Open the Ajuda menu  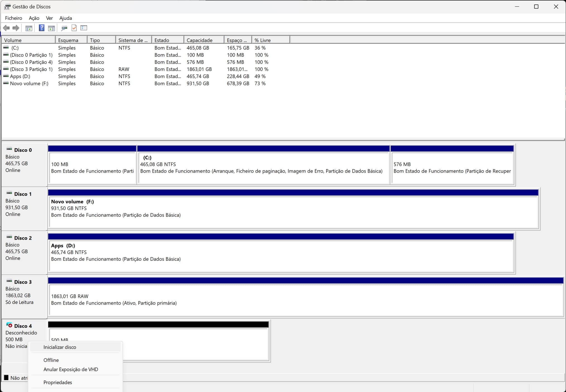[x=66, y=18]
